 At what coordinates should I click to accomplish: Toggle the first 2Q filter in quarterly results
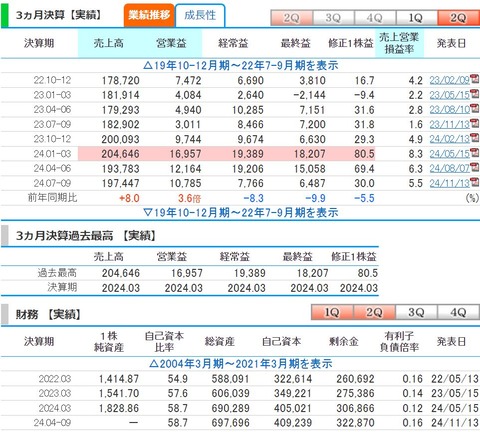tap(292, 18)
